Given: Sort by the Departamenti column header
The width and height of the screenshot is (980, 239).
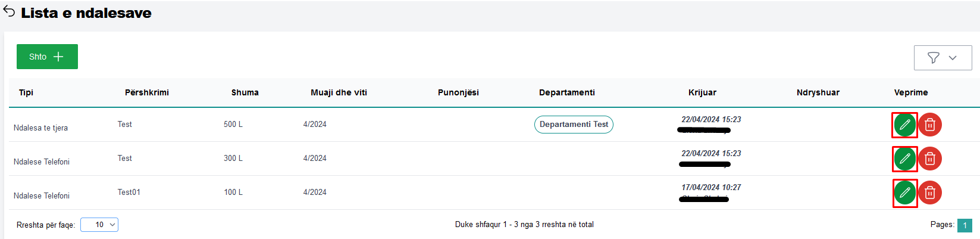Looking at the screenshot, I should [x=566, y=92].
